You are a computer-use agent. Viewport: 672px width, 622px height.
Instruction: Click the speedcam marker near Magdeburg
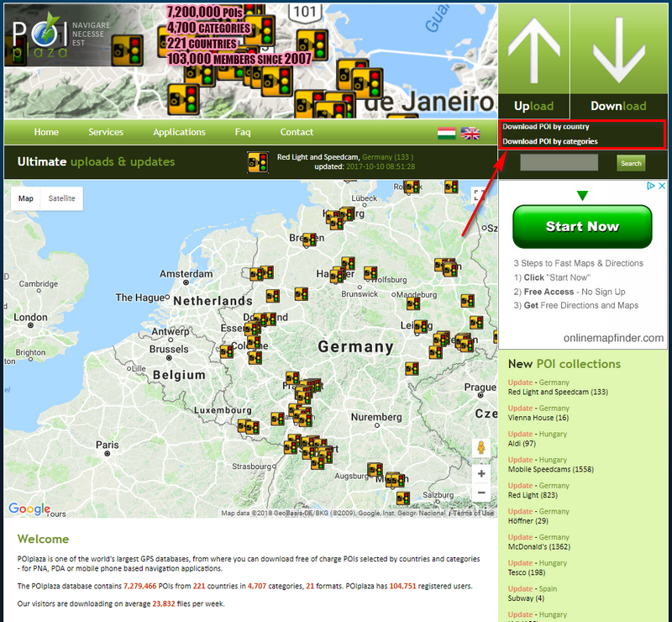413,303
